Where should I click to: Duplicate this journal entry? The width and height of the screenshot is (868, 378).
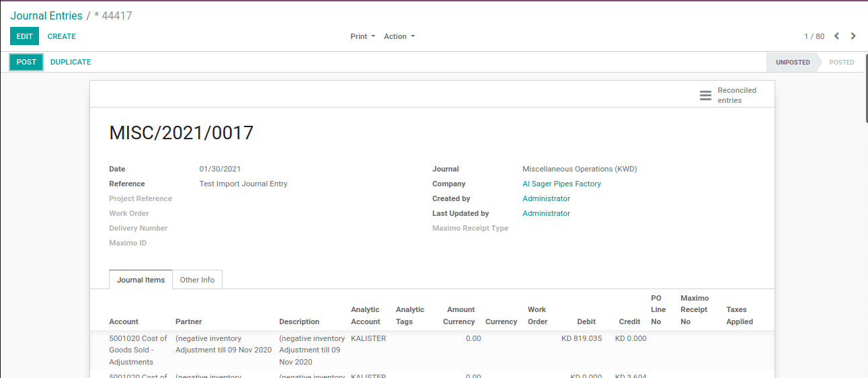tap(71, 62)
